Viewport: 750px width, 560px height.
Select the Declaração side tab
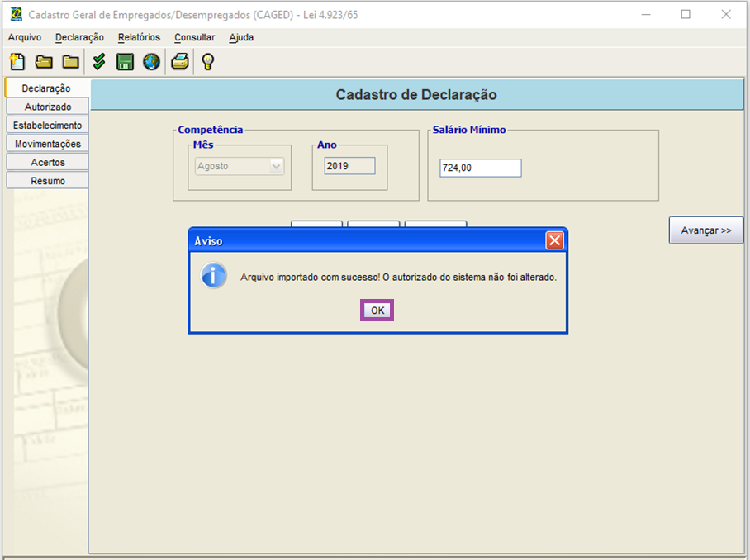tap(46, 88)
